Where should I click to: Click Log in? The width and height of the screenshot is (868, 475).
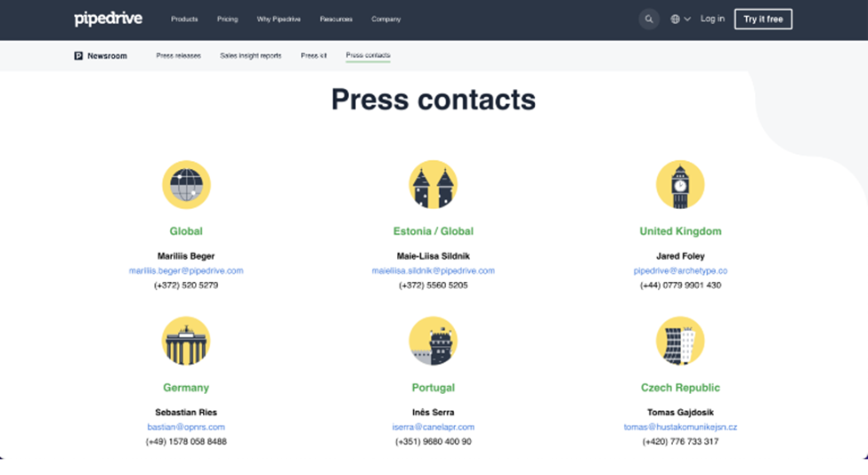(x=712, y=19)
